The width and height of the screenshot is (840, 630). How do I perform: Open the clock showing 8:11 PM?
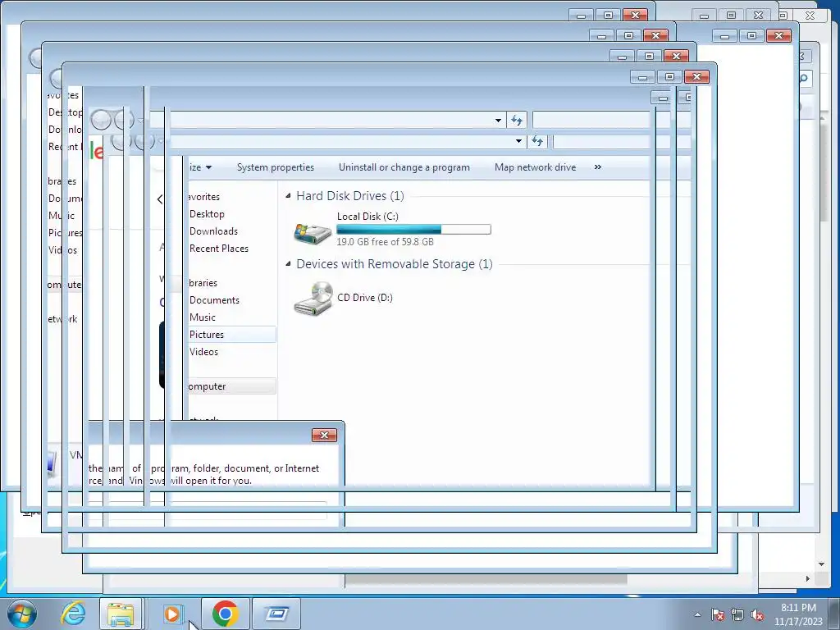coord(798,614)
